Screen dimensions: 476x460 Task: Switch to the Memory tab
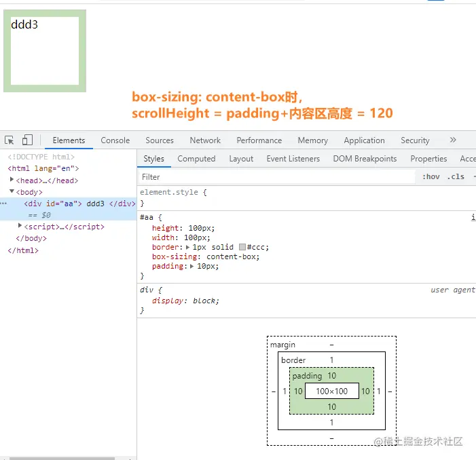pyautogui.click(x=312, y=140)
